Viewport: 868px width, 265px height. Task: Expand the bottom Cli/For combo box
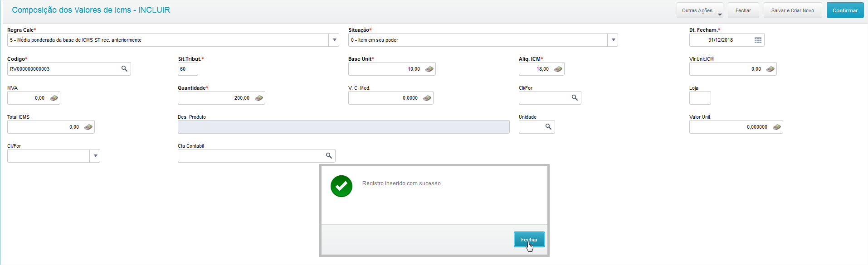click(95, 156)
